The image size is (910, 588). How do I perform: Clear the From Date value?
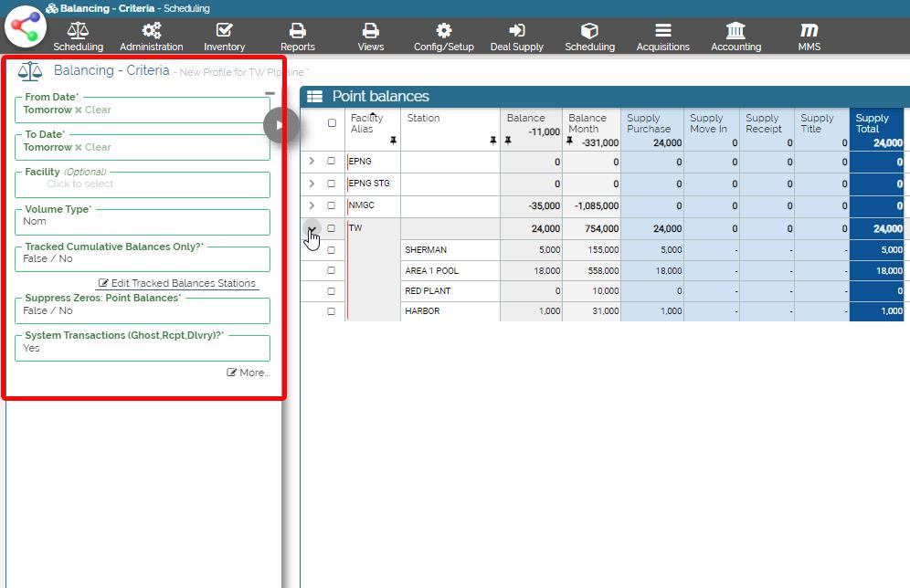[93, 110]
